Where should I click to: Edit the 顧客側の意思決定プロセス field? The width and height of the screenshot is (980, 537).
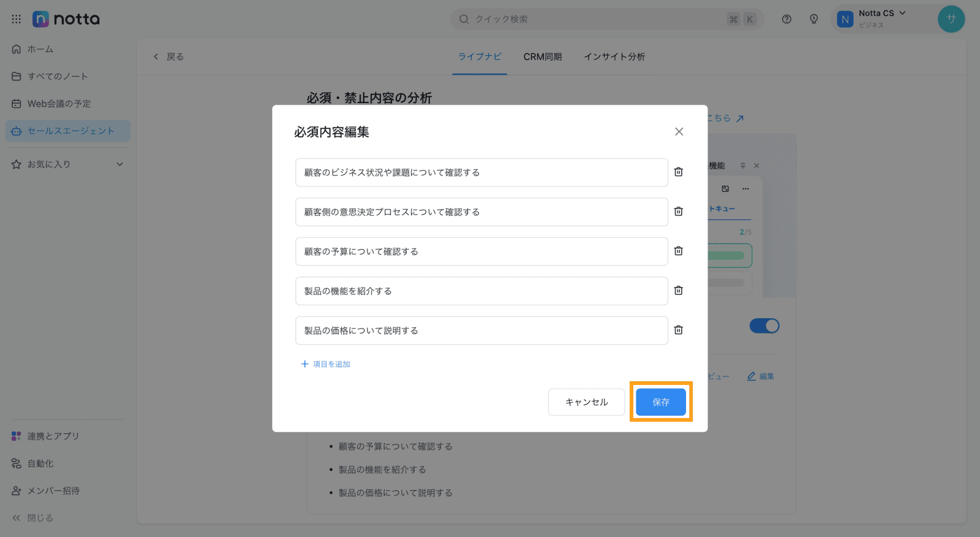(481, 211)
